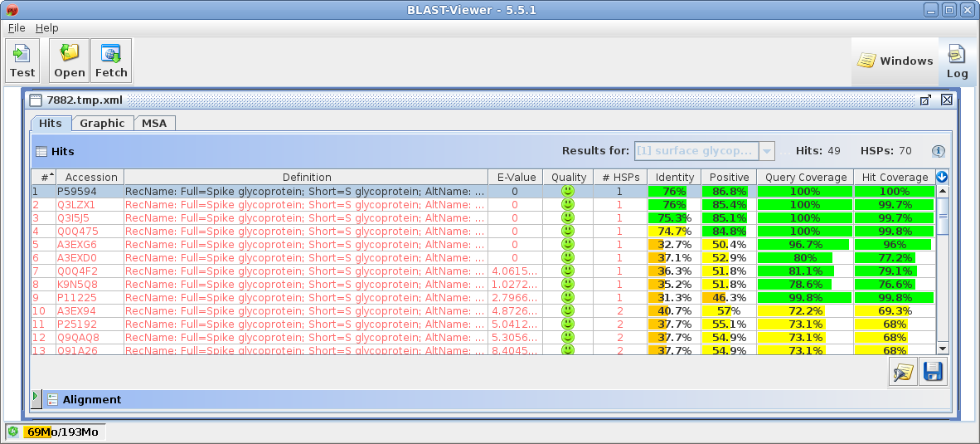Open the Log panel icon
This screenshot has height=444, width=980.
click(957, 61)
